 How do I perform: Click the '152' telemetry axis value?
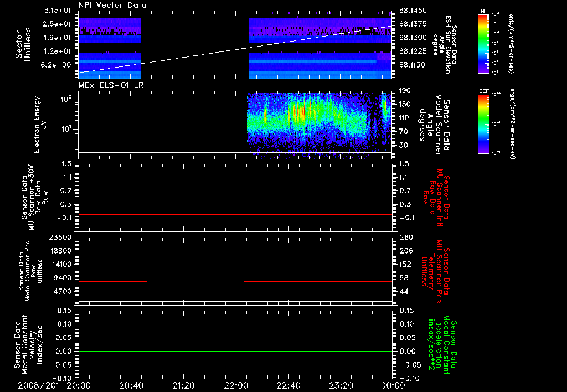point(405,264)
